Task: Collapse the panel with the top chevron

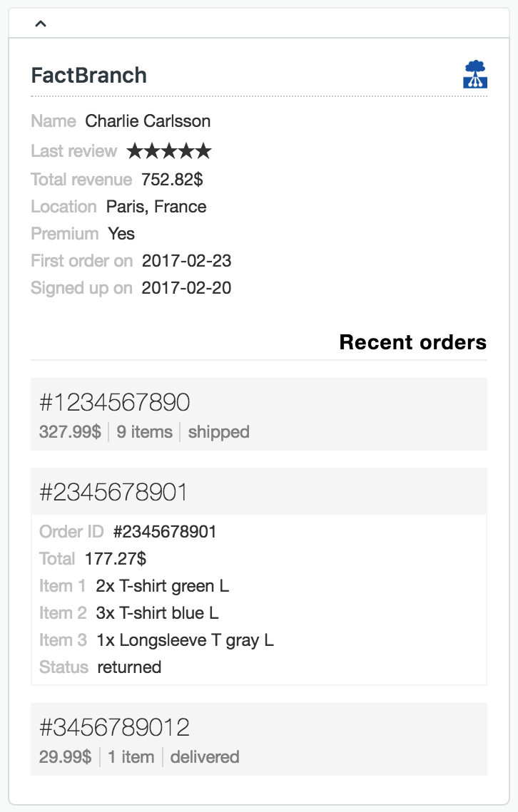Action: click(41, 24)
